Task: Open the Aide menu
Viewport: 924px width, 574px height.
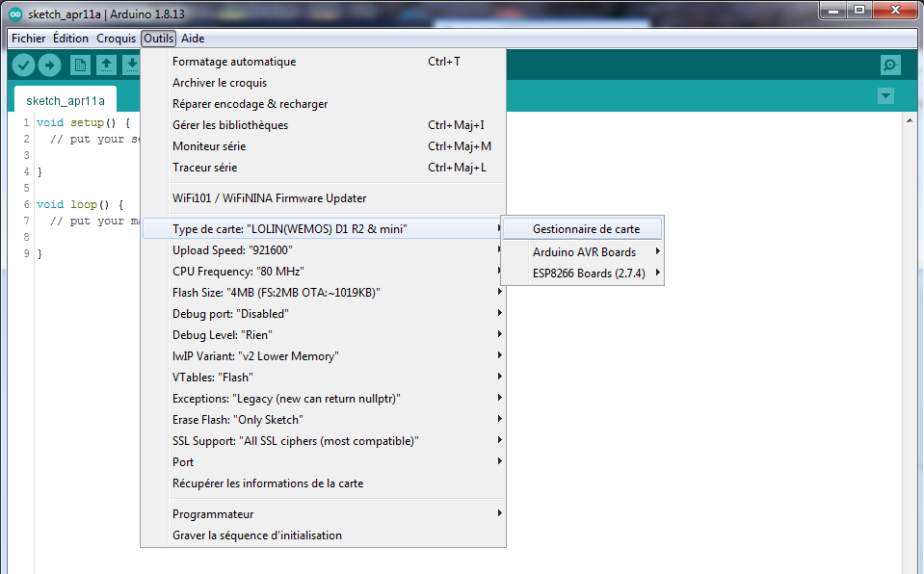Action: pos(193,39)
